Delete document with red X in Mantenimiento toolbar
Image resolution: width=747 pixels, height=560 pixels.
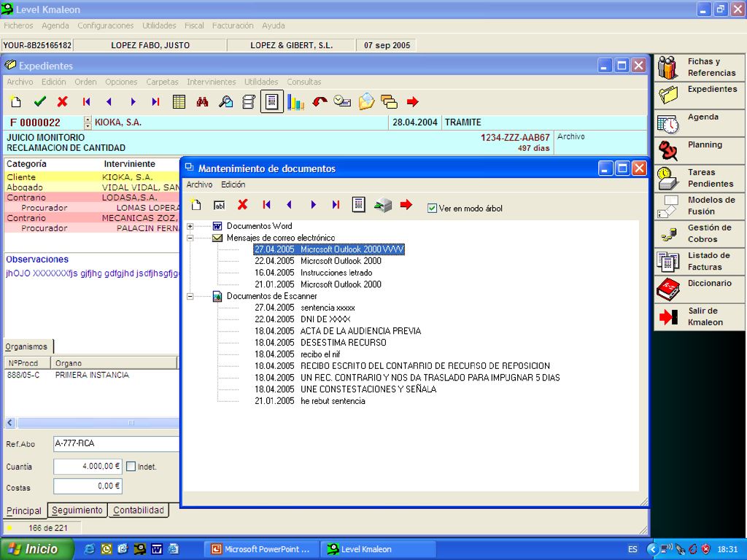[x=242, y=205]
